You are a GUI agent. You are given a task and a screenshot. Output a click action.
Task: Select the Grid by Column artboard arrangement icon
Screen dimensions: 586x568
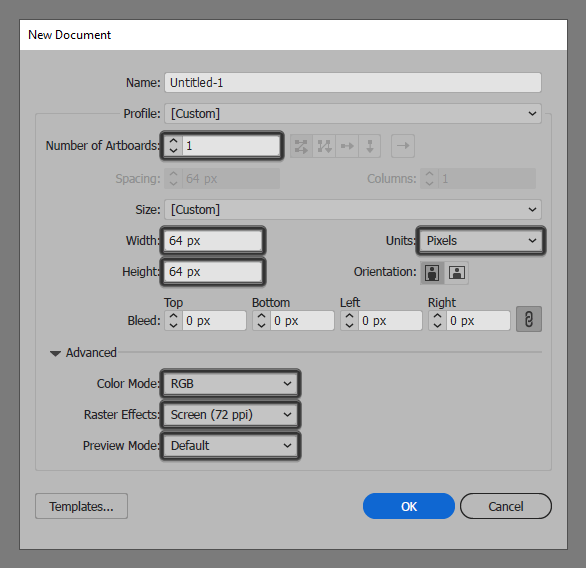point(324,146)
